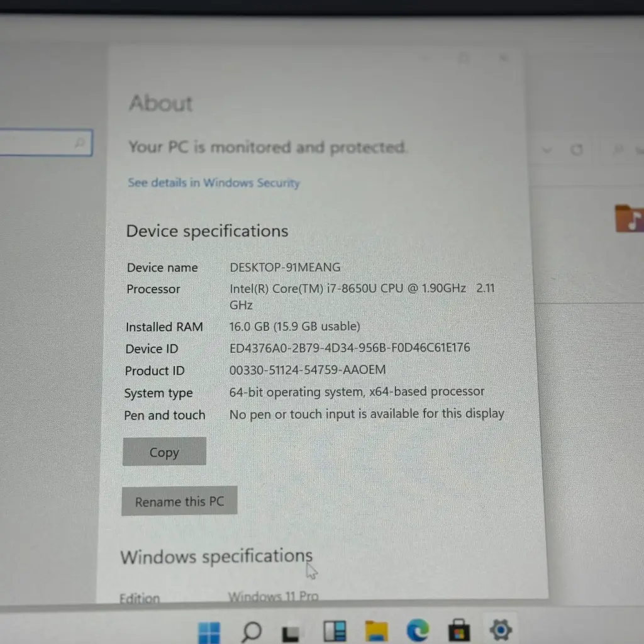644x644 pixels.
Task: Click the Device ID label
Action: 152,349
